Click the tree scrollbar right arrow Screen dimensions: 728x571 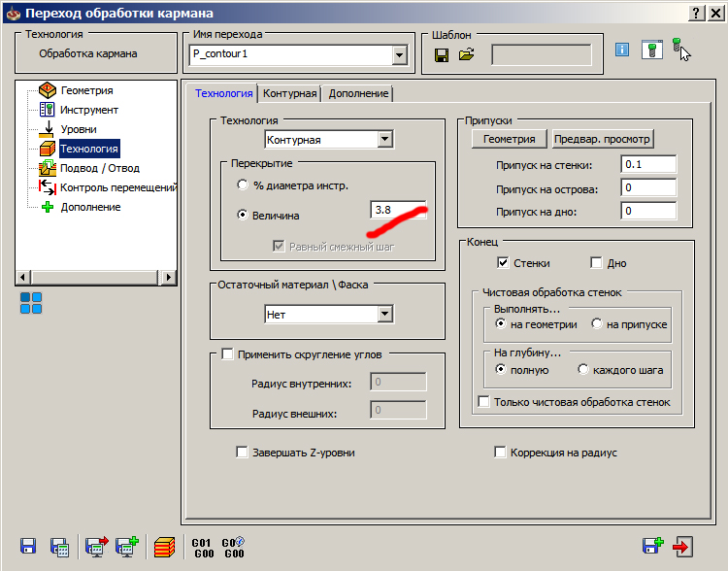tap(169, 278)
